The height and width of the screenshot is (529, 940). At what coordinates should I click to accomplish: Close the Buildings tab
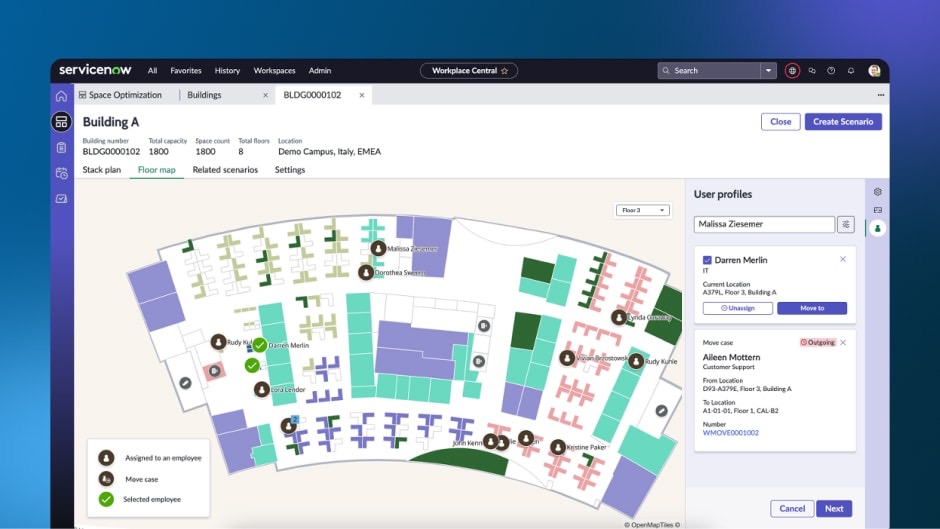pyautogui.click(x=266, y=95)
